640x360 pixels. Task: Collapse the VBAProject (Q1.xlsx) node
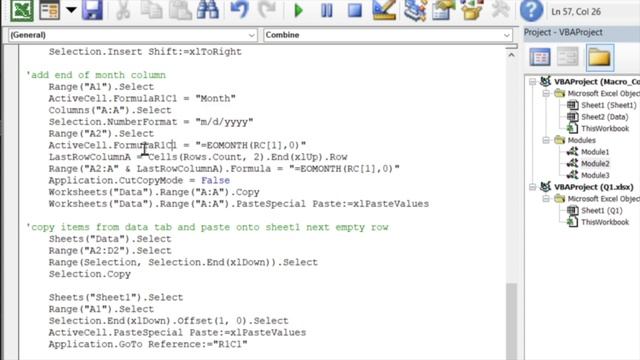pyautogui.click(x=533, y=187)
